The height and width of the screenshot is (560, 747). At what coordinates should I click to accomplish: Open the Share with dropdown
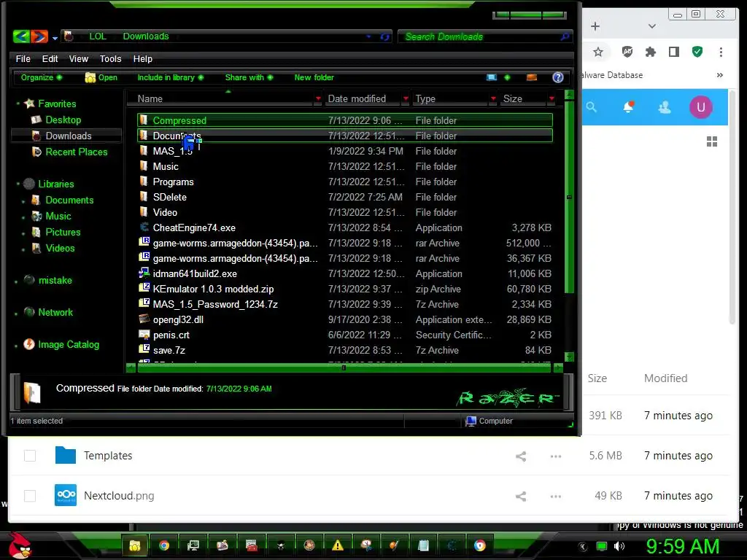point(249,77)
